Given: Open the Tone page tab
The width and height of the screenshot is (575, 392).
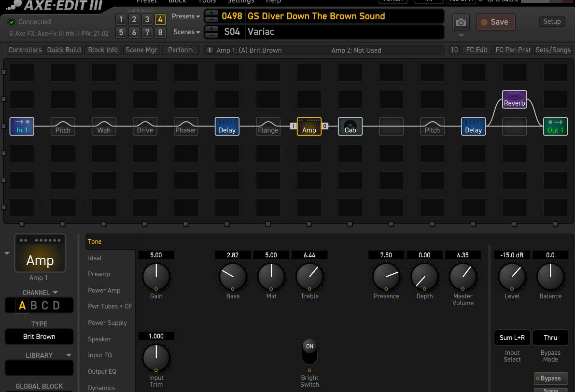Looking at the screenshot, I should pyautogui.click(x=110, y=242).
